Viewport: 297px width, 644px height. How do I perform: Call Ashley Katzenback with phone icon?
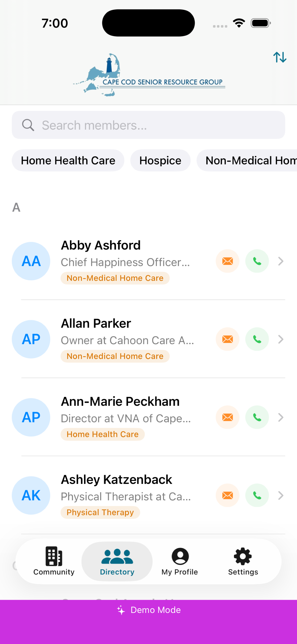[x=257, y=495]
